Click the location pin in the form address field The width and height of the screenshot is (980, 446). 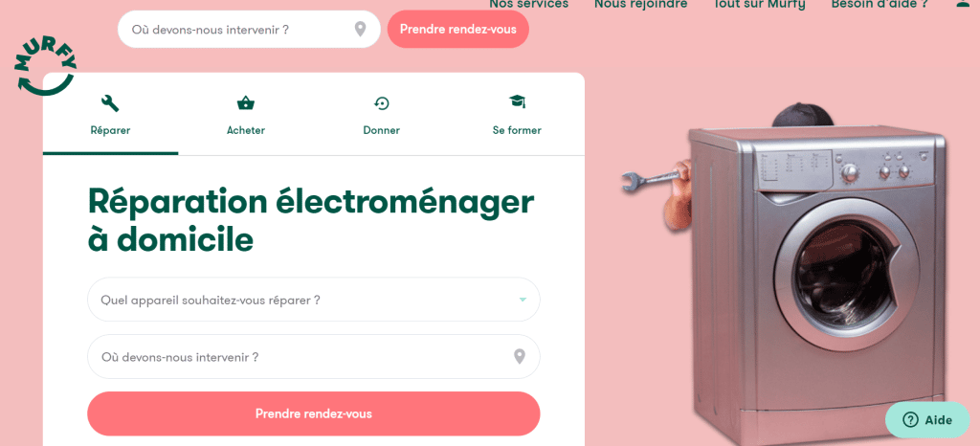520,357
